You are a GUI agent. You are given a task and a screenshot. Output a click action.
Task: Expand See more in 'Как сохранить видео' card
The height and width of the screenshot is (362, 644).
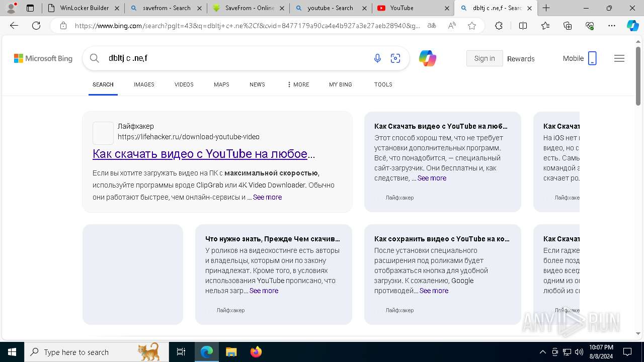coord(434,291)
